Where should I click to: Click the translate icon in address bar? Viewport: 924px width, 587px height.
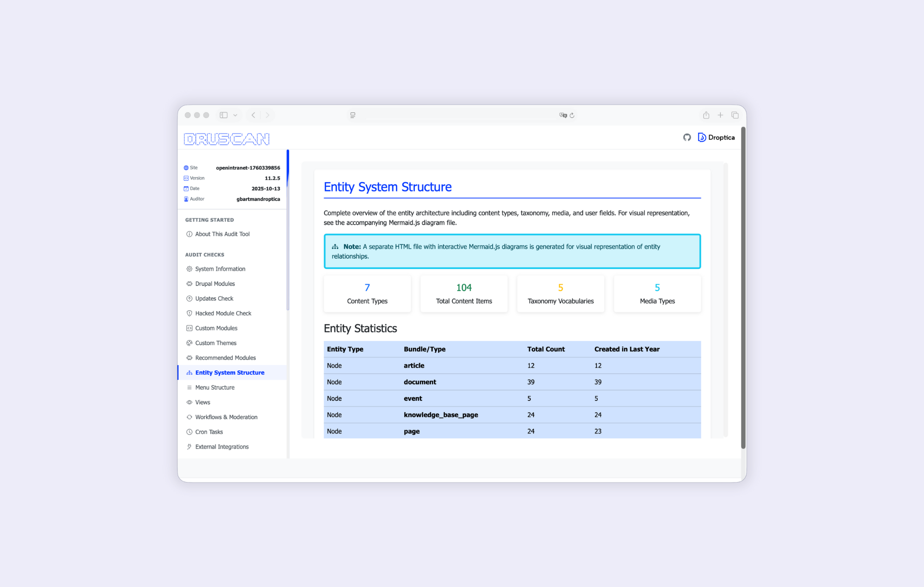(x=563, y=115)
